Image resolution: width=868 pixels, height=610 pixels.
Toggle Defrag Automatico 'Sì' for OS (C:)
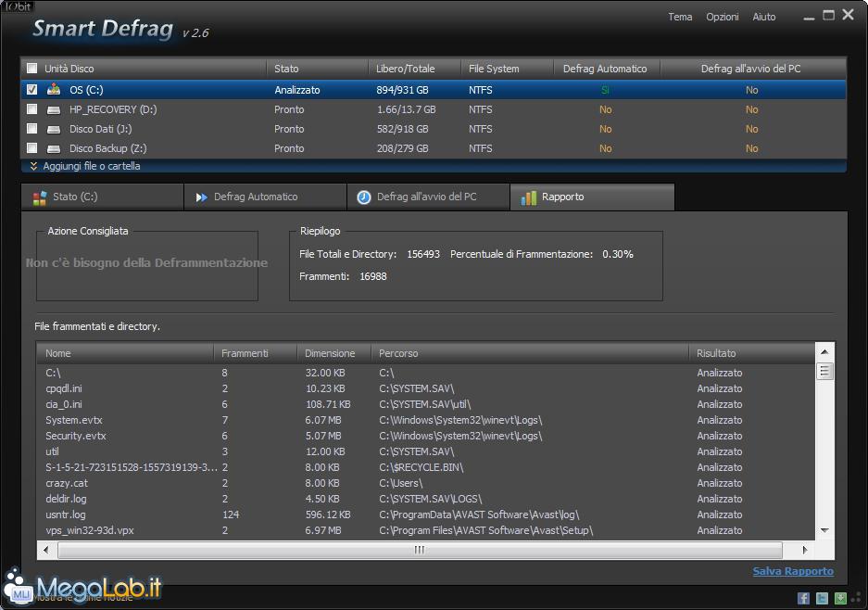pos(605,90)
